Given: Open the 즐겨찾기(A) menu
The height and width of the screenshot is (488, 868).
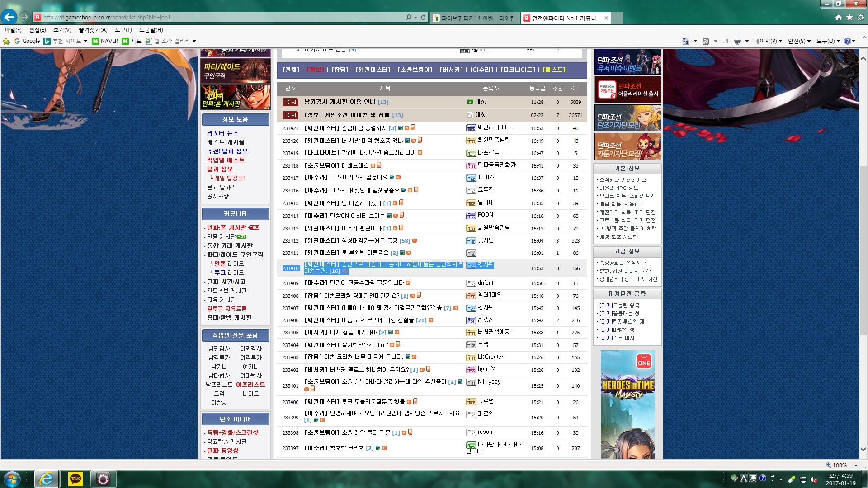Looking at the screenshot, I should [93, 30].
